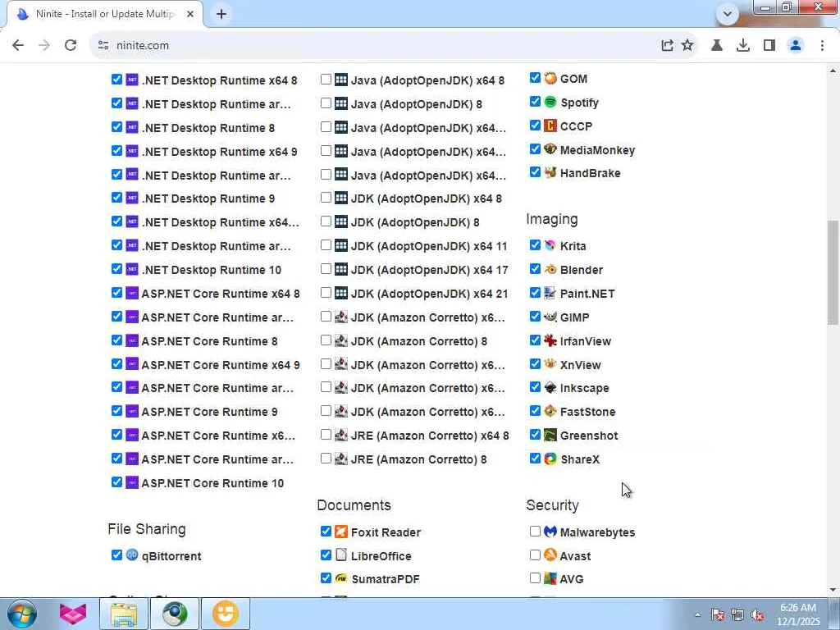
Task: Open File Explorer from taskbar
Action: point(125,614)
